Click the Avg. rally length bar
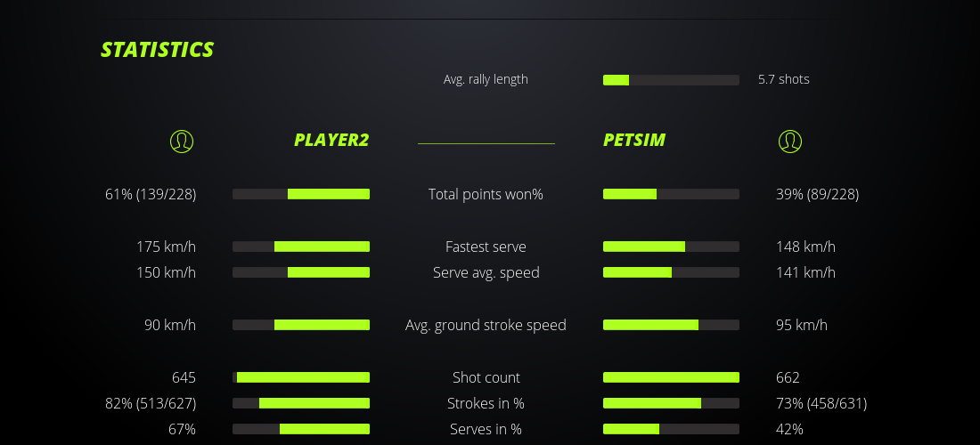The image size is (980, 445). point(671,80)
